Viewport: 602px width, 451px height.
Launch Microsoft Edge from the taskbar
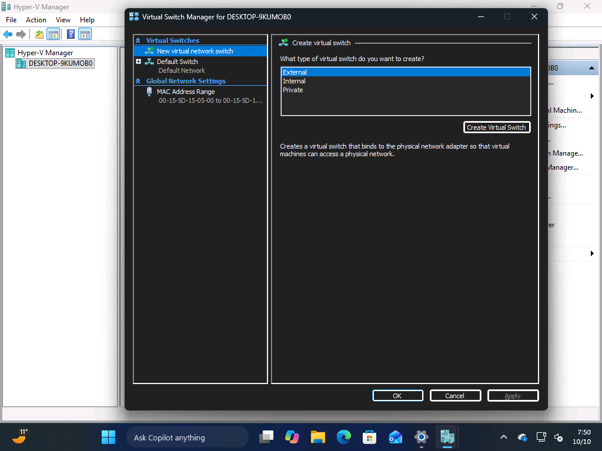tap(344, 437)
